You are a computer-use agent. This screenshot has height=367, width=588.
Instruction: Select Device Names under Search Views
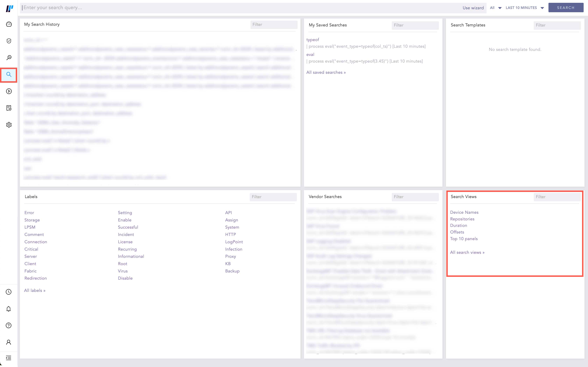pos(464,212)
